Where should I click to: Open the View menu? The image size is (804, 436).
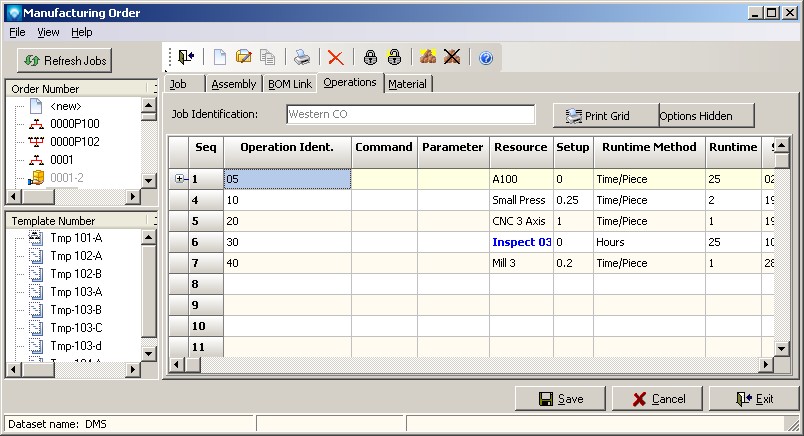[48, 32]
